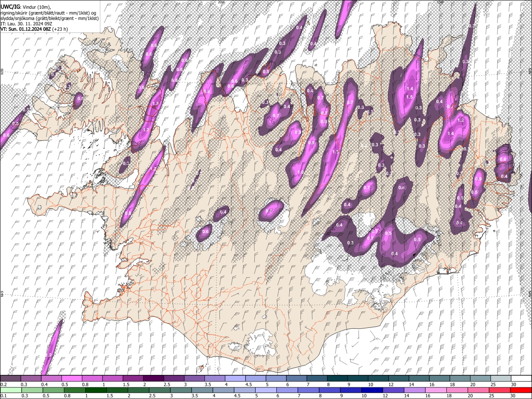Select the bright red rain swatch after 30

(520, 390)
